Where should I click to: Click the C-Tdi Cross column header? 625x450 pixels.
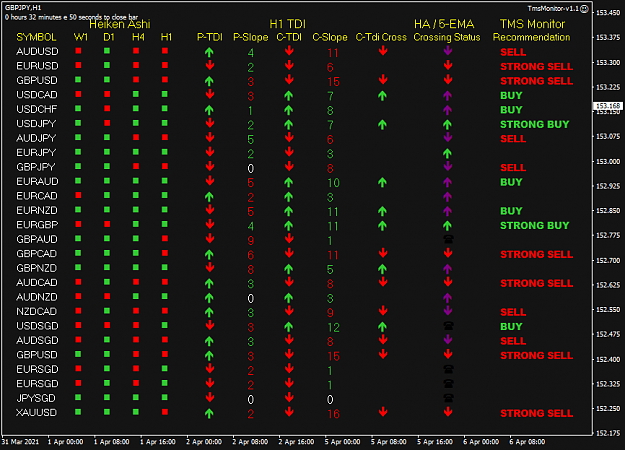(x=381, y=37)
